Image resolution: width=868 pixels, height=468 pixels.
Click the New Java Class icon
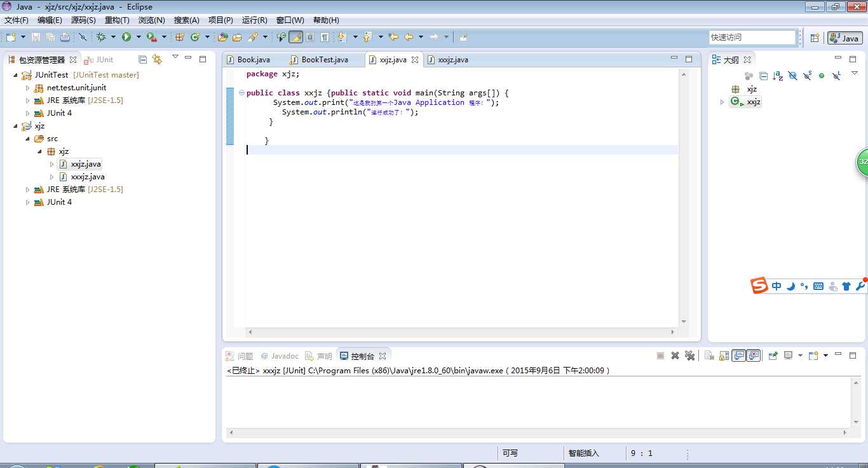(x=194, y=38)
